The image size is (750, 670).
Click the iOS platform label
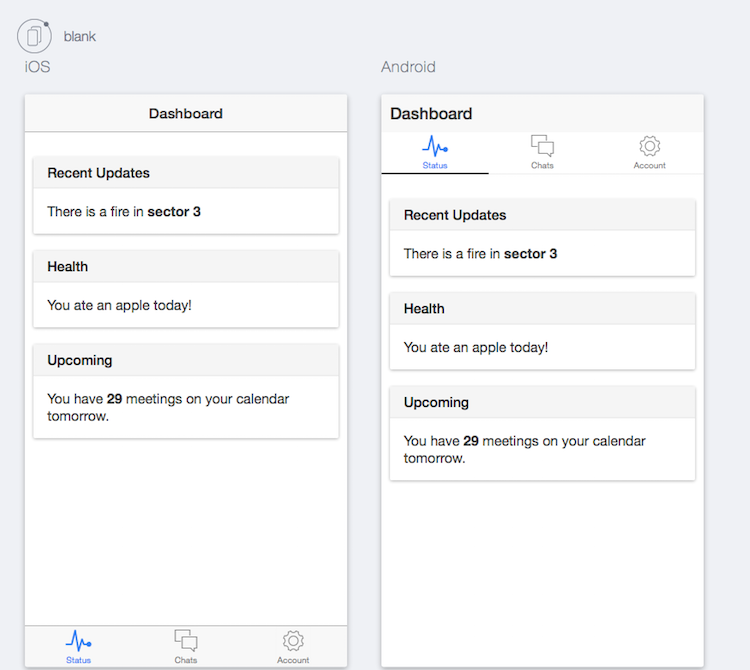pos(38,67)
